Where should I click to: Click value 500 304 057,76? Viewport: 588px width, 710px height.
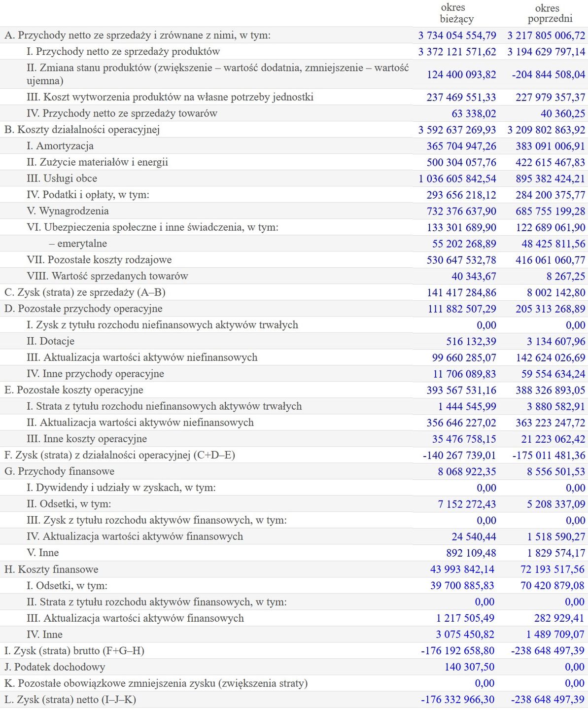[x=461, y=162]
